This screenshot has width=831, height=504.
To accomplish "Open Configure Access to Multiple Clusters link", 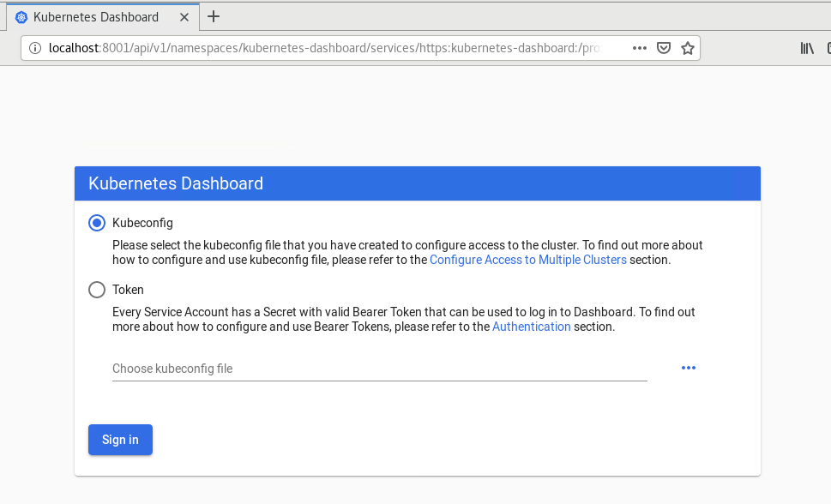I will (x=528, y=260).
